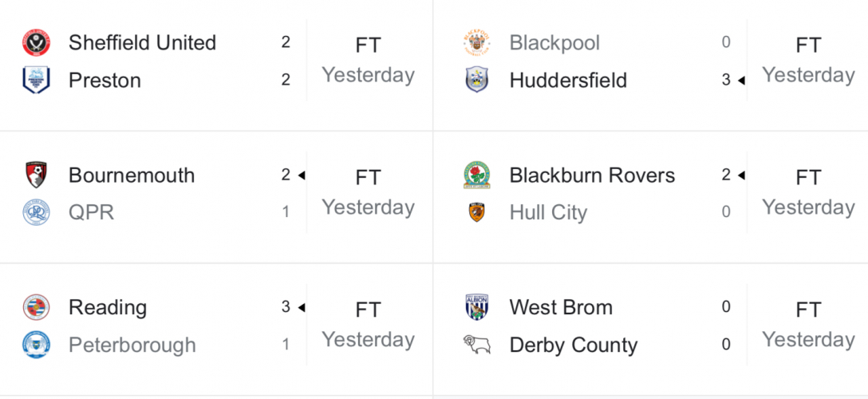
Task: Open the Sheffield United team name link
Action: click(142, 43)
